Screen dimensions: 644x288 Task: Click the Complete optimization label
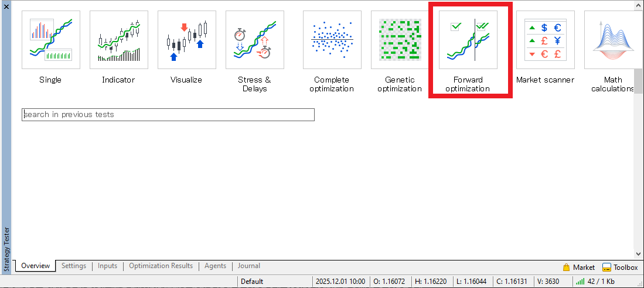tap(332, 84)
